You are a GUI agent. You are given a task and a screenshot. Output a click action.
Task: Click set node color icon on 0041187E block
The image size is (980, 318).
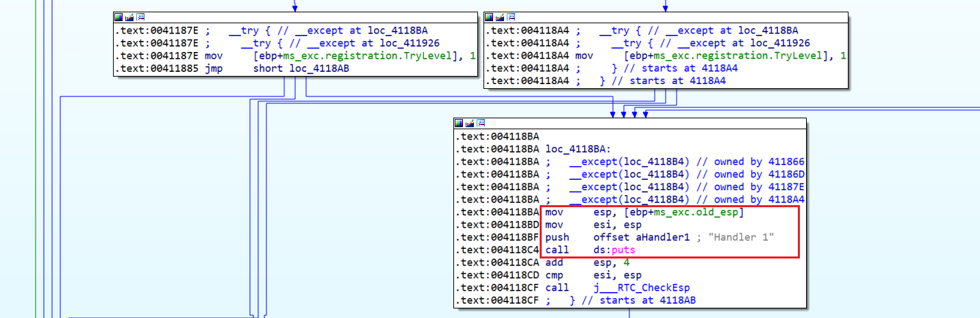tap(119, 17)
